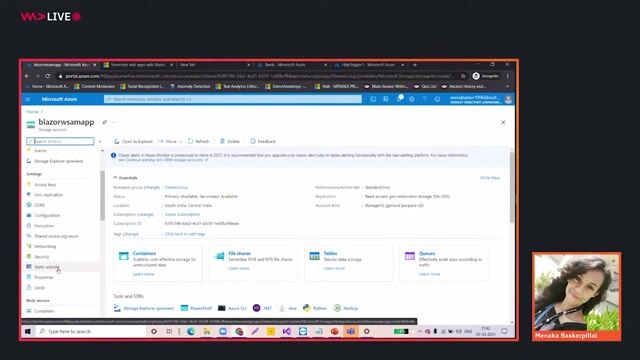Switch to the New Tab browser tab
640x360 pixels.
pos(214,65)
